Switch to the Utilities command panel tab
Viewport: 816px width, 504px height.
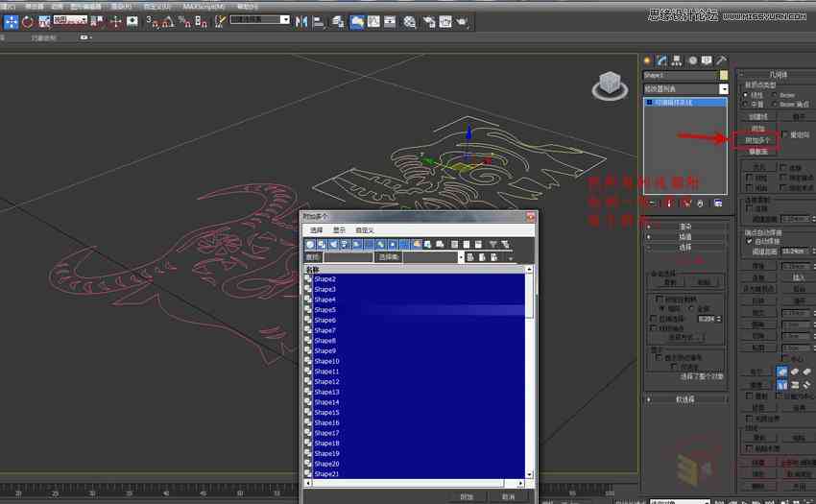tap(721, 60)
